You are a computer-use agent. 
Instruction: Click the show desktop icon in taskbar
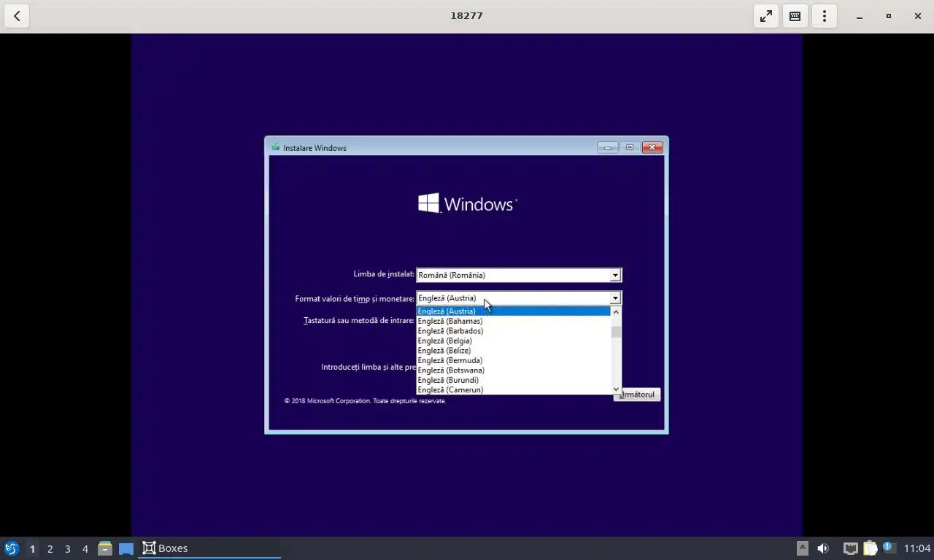[126, 548]
